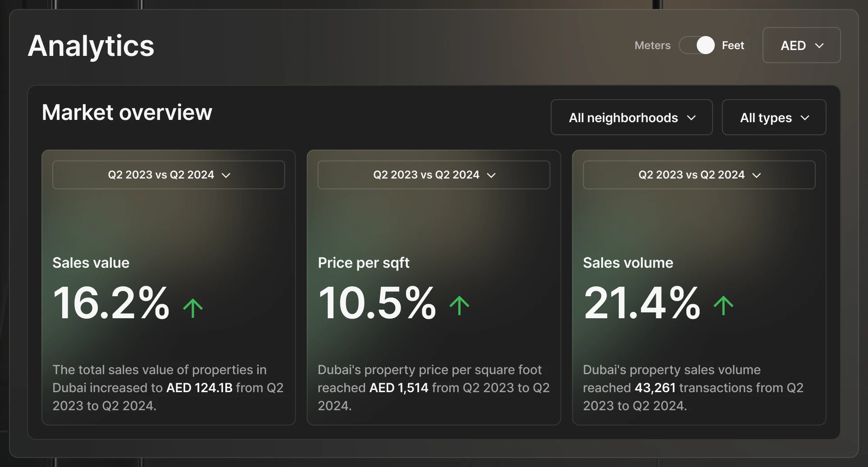Click the Analytics page heading
Viewport: 868px width, 467px height.
(x=91, y=46)
